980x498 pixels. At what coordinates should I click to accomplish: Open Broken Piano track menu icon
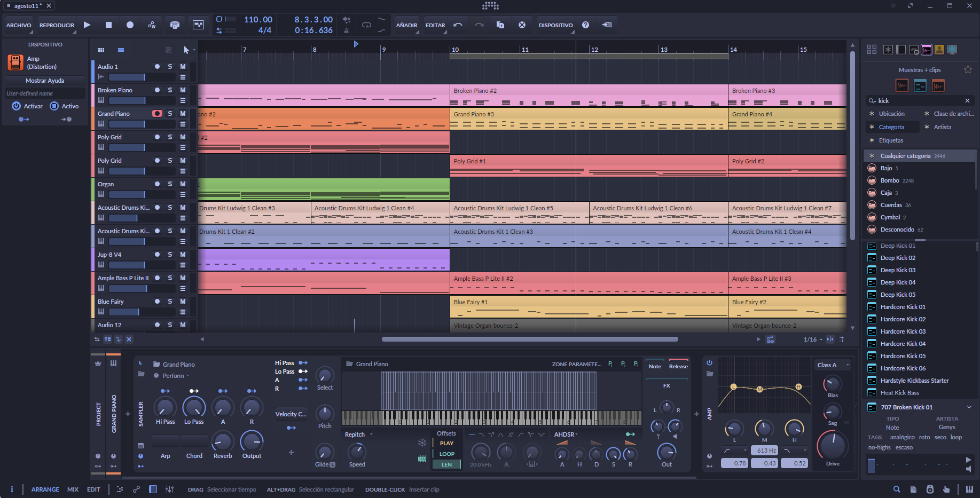click(183, 100)
